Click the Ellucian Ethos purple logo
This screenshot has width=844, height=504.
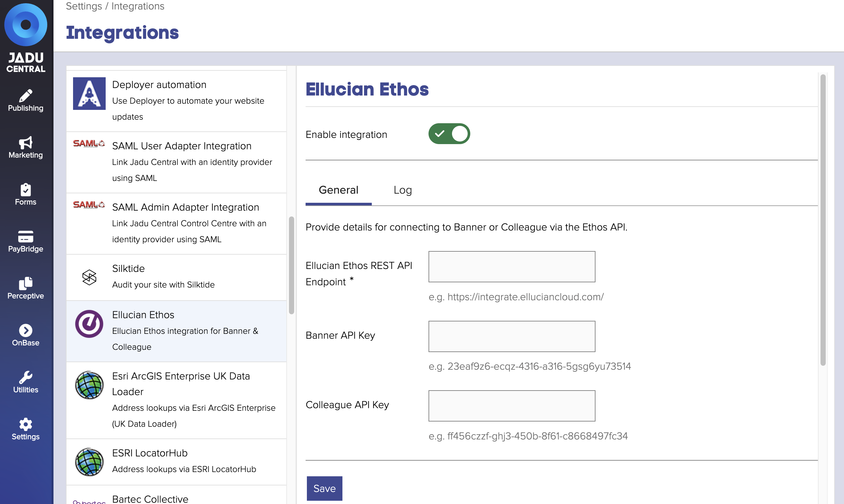pyautogui.click(x=89, y=324)
